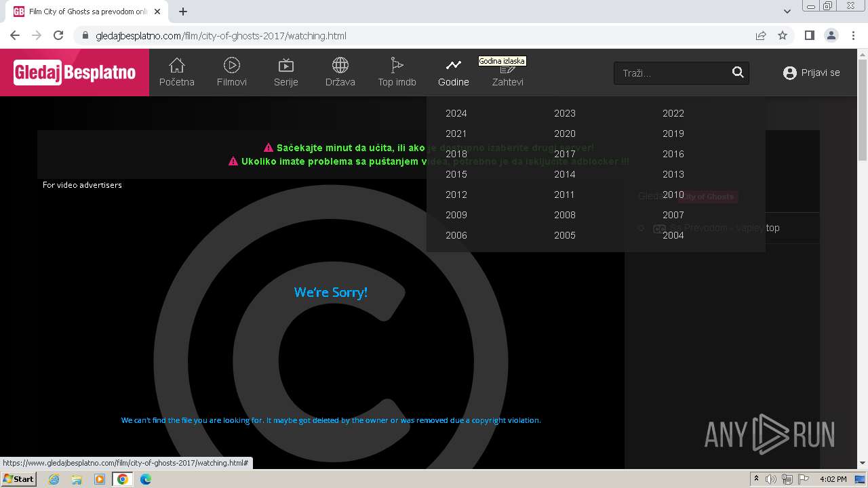
Task: Select year 2020
Action: pos(565,134)
